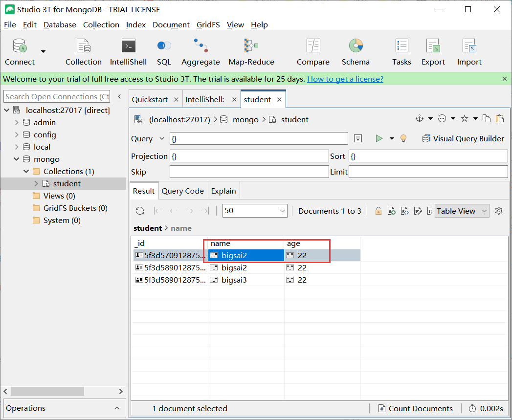The height and width of the screenshot is (420, 512).
Task: Click the Export toolbar icon
Action: [433, 46]
